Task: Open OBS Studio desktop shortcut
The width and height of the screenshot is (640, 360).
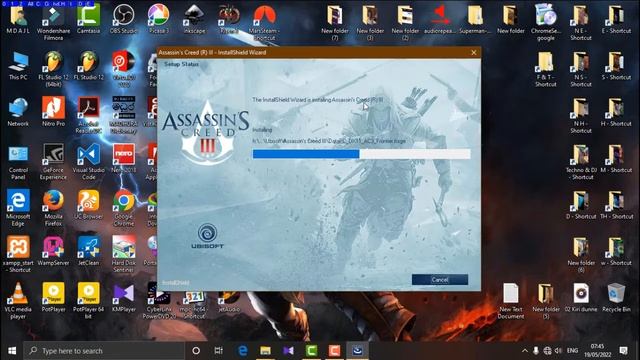Action: [124, 20]
